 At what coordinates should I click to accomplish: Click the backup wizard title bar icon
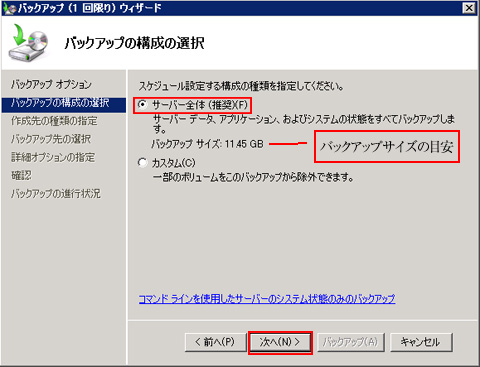9,8
